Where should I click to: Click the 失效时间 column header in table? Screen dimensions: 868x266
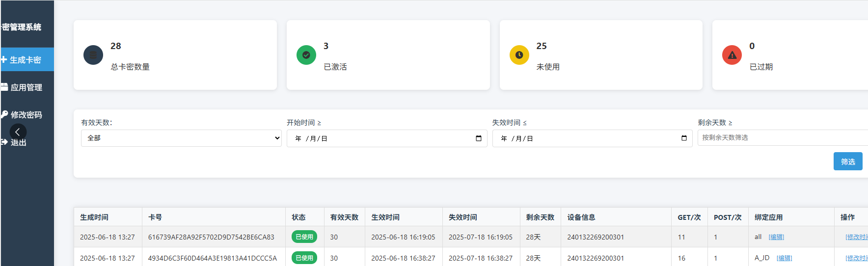pyautogui.click(x=462, y=217)
